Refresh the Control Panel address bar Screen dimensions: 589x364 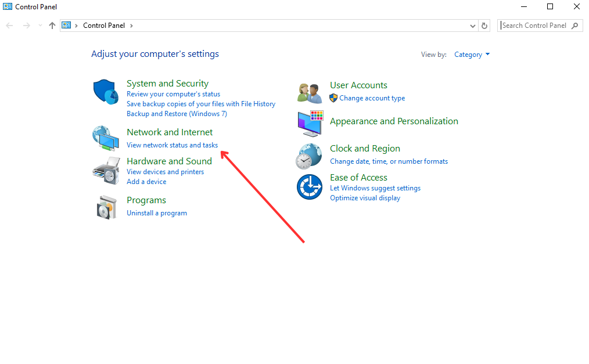tap(485, 26)
